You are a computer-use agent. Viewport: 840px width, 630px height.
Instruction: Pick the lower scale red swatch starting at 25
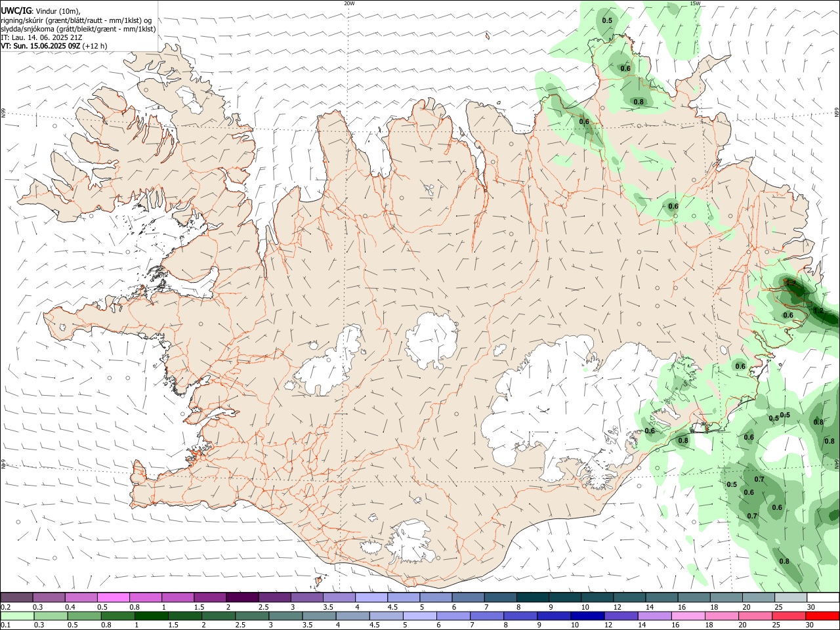tap(787, 616)
